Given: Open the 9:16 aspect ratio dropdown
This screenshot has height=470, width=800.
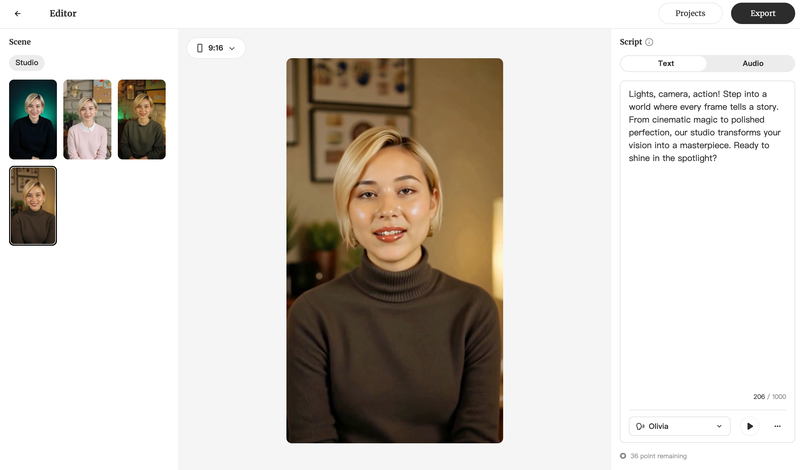Looking at the screenshot, I should (x=216, y=48).
